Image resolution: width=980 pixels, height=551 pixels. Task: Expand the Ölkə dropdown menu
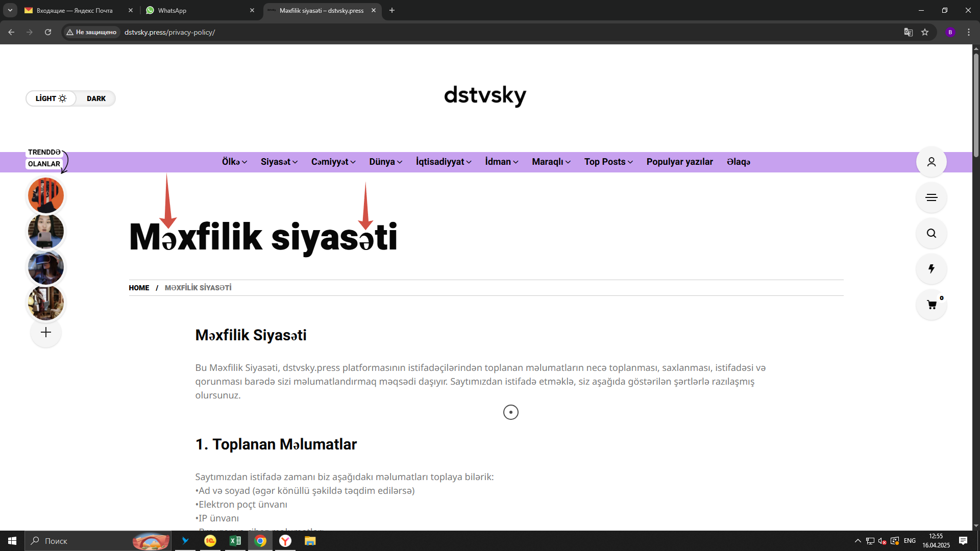point(234,162)
